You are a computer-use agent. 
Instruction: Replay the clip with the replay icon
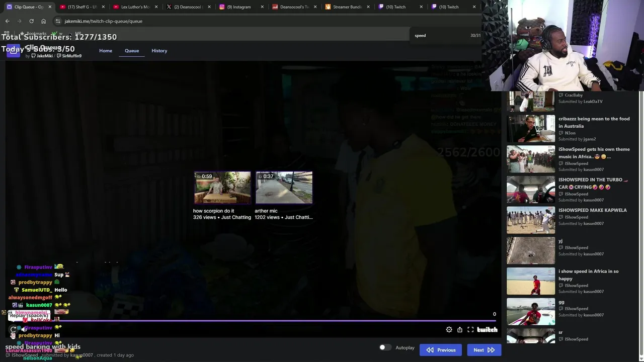pos(13,330)
